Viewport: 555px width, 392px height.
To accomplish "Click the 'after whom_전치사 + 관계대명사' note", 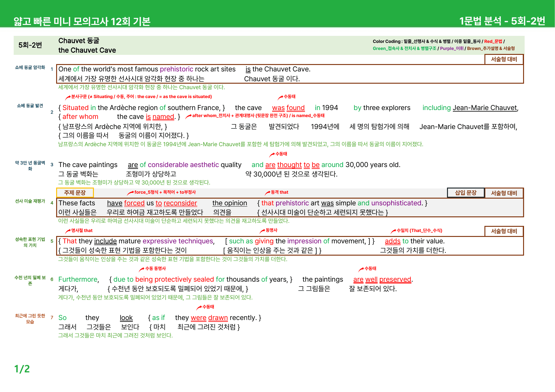I will pyautogui.click(x=255, y=116).
